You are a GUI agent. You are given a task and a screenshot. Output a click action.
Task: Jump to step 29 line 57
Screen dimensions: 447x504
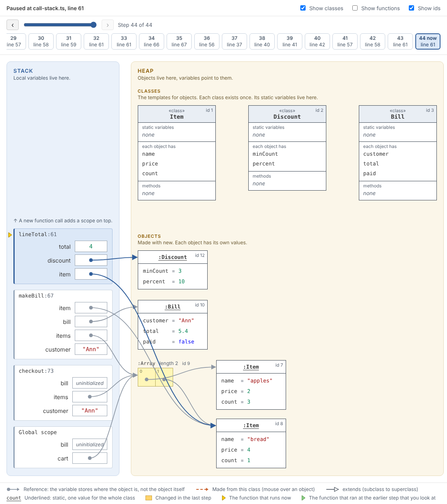coord(16,41)
